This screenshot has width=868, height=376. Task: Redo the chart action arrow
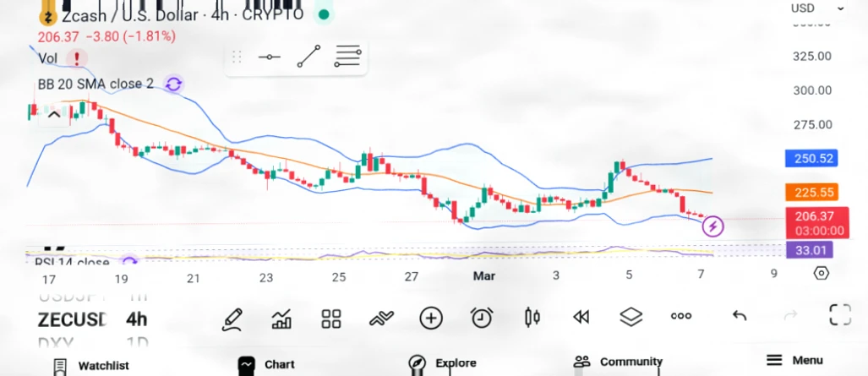pyautogui.click(x=790, y=316)
